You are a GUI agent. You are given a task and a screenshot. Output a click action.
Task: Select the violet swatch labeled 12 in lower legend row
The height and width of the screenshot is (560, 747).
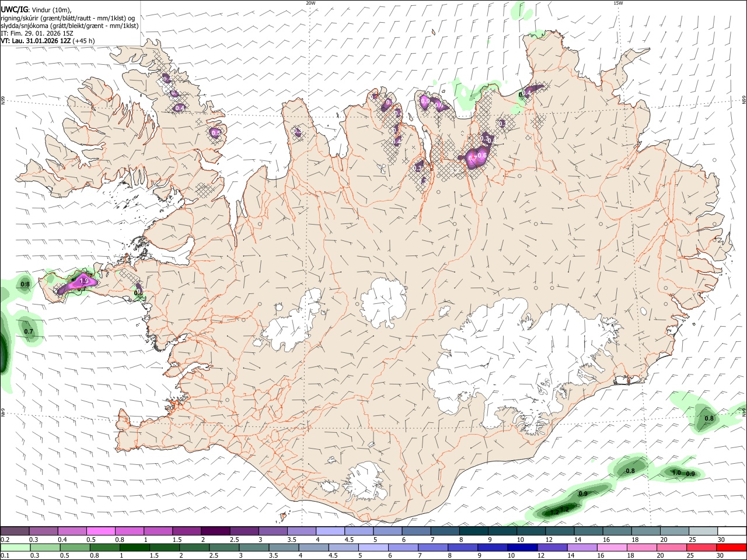click(552, 547)
